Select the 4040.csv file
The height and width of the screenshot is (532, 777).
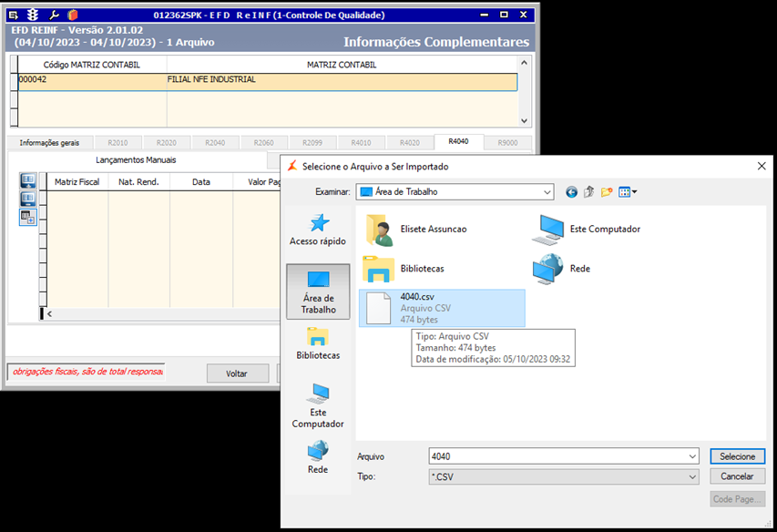(442, 308)
